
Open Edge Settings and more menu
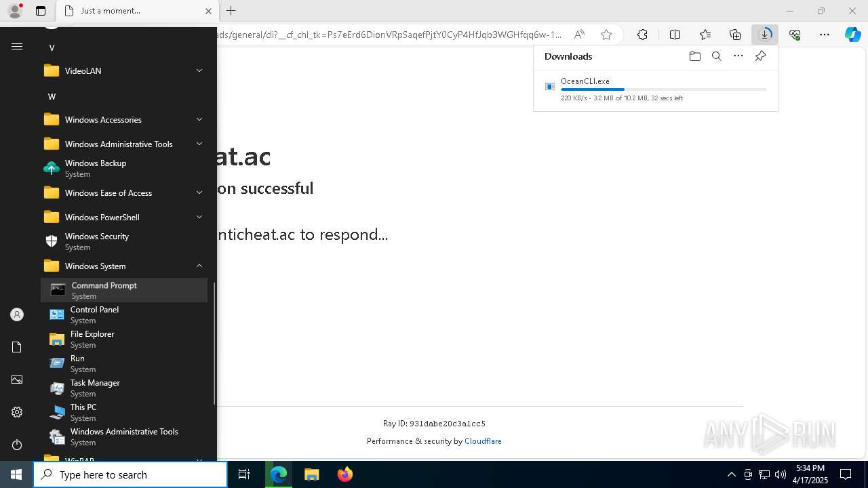[x=825, y=35]
